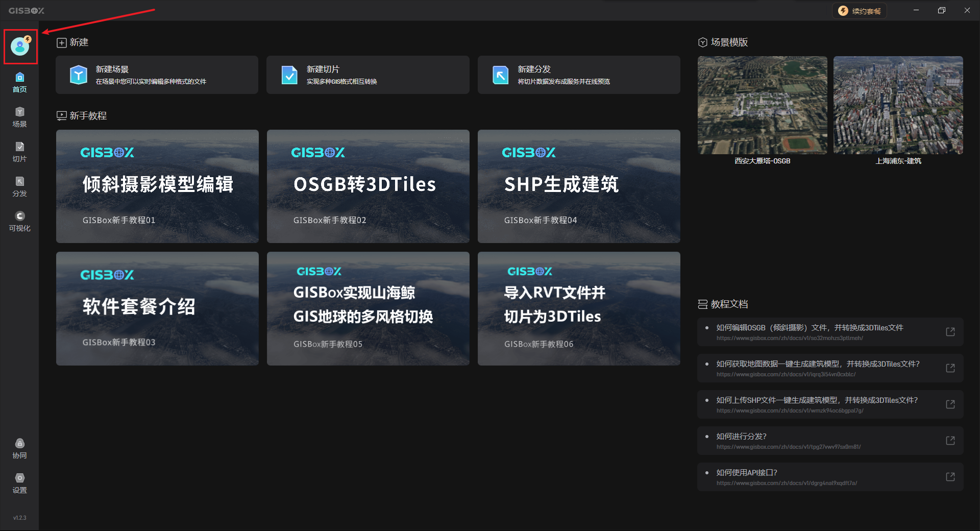The image size is (980, 531).
Task: Create a new distribution via 新建分发 card
Action: pyautogui.click(x=579, y=75)
